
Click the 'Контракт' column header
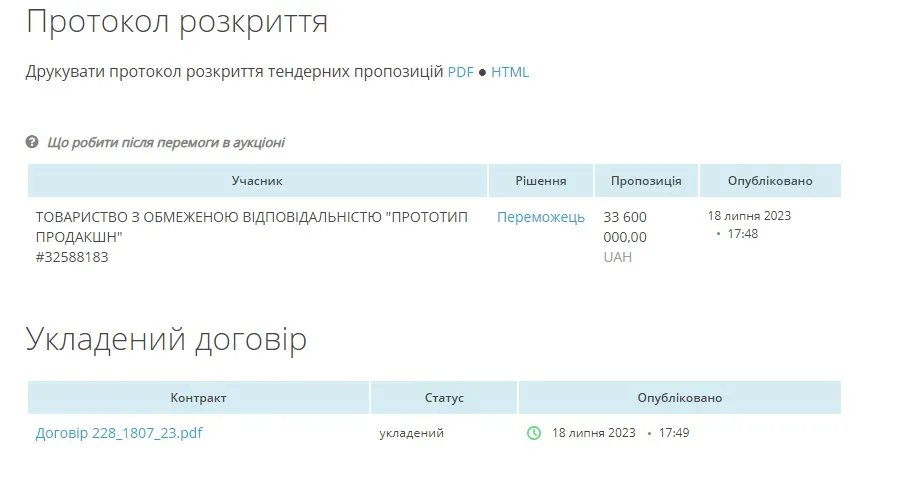pos(198,398)
